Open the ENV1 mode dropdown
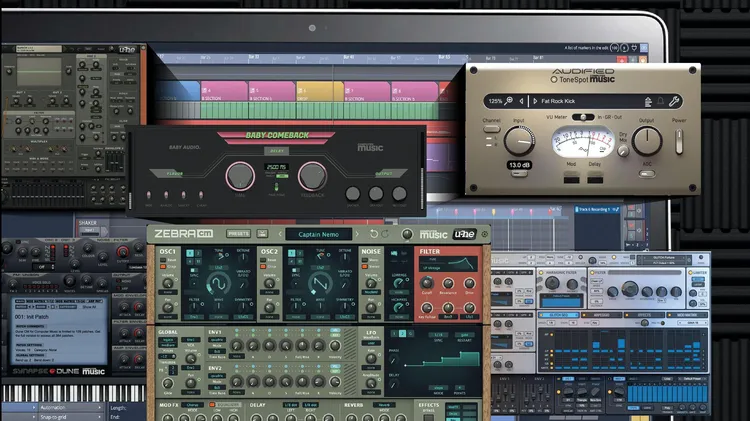Screen dimensions: 750x421 (217, 340)
